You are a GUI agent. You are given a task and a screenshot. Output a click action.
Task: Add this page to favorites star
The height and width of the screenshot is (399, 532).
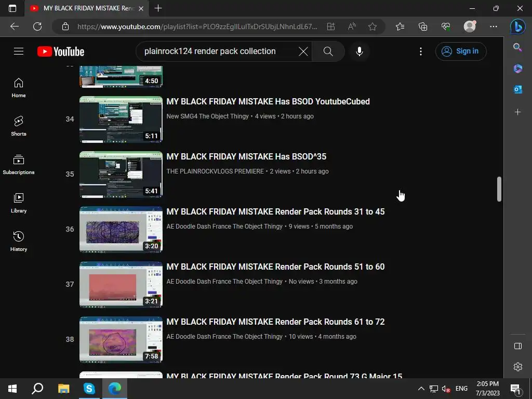(373, 26)
